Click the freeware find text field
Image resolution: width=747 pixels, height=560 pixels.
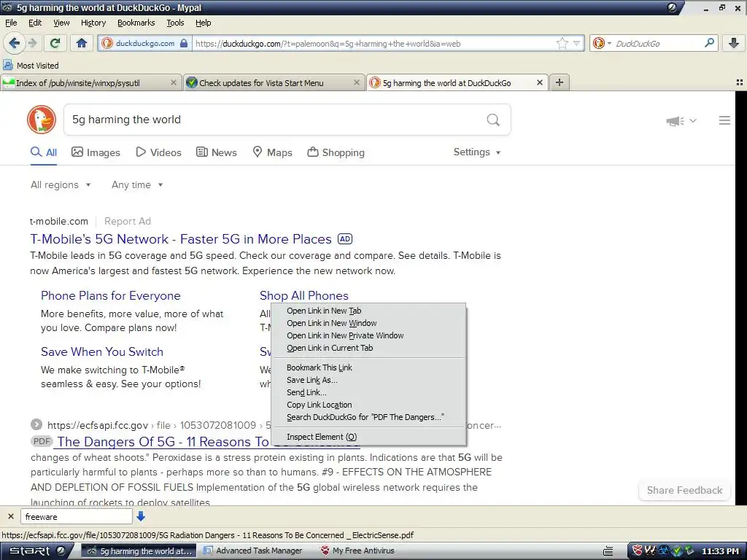tap(76, 516)
